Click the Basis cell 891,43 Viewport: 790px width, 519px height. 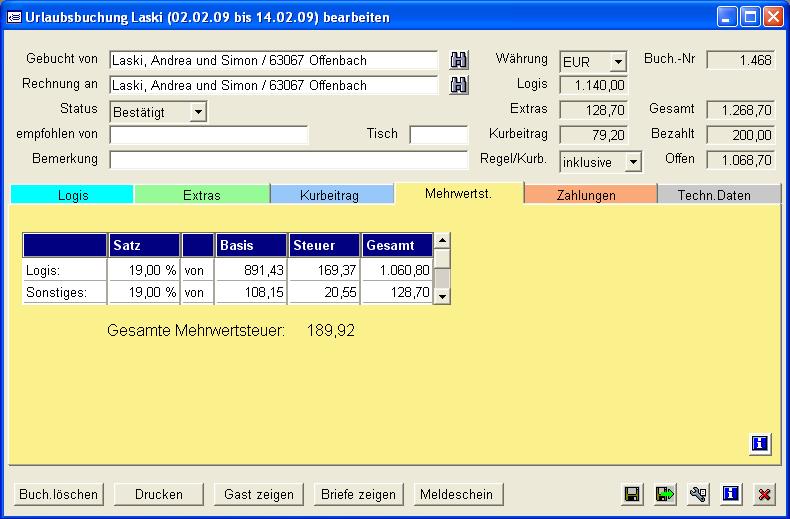(x=251, y=271)
